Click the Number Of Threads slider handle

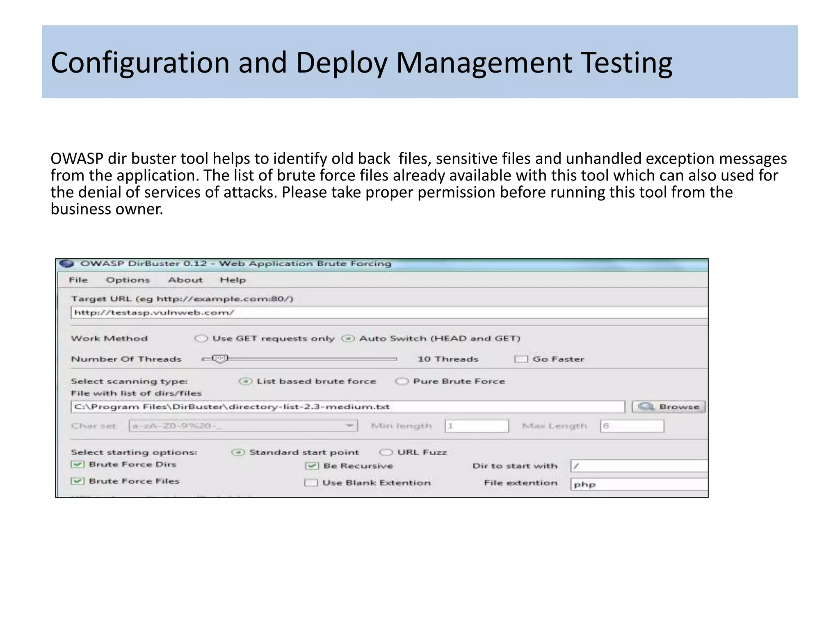[220, 359]
